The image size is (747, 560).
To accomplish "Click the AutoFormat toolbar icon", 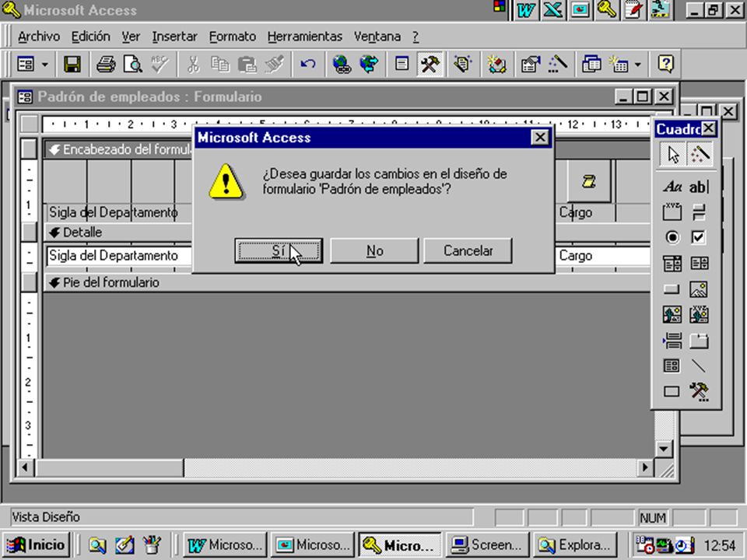I will click(x=462, y=64).
